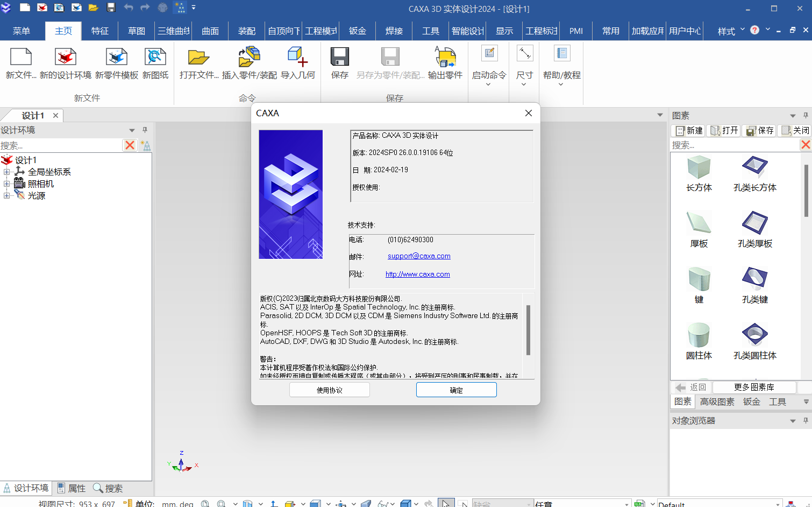Viewport: 812px width, 507px height.
Task: Click the 输出零件 icon
Action: (445, 58)
